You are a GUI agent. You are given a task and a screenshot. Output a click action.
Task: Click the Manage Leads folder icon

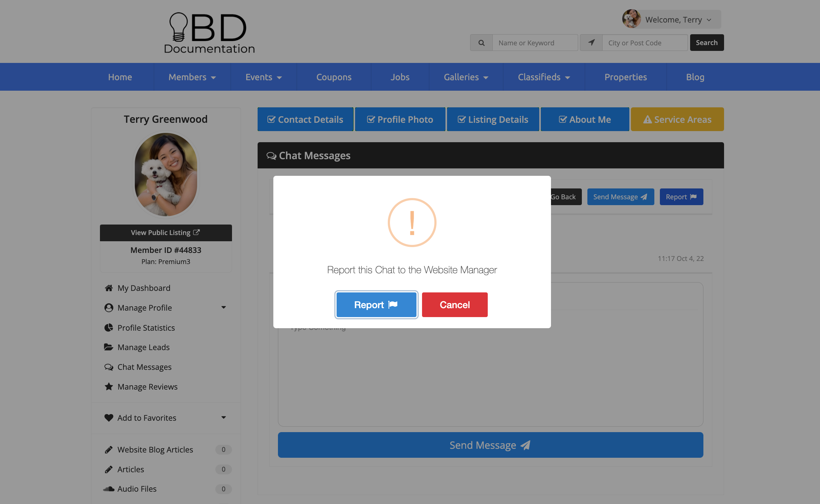click(109, 347)
